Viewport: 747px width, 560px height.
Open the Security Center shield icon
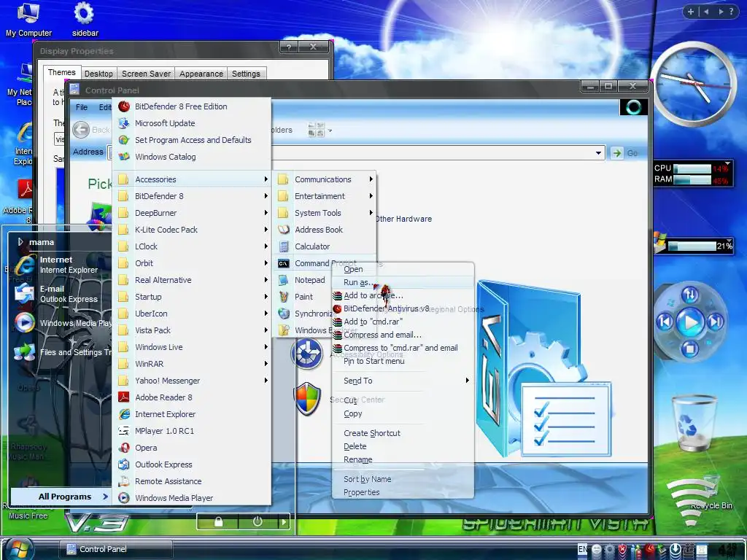tap(307, 399)
